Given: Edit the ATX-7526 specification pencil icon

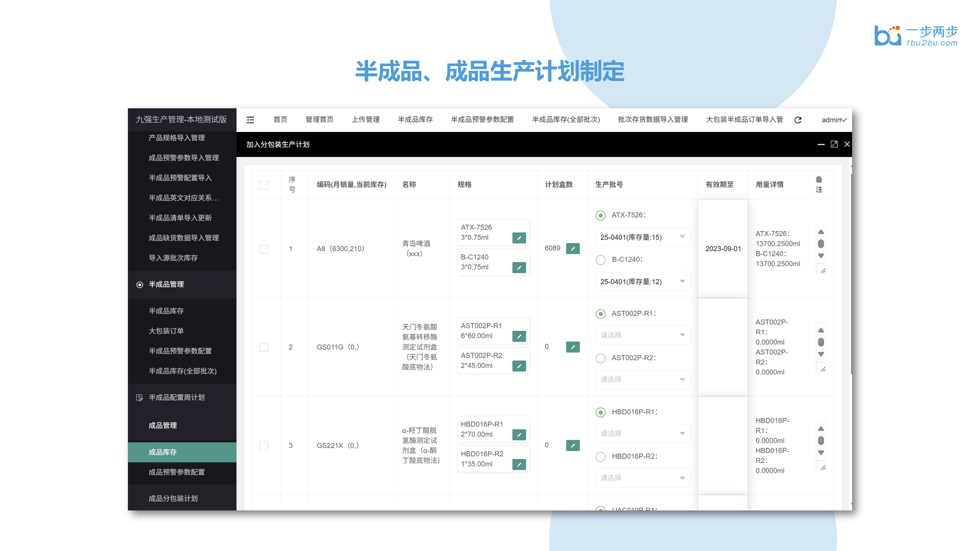Looking at the screenshot, I should tap(519, 238).
